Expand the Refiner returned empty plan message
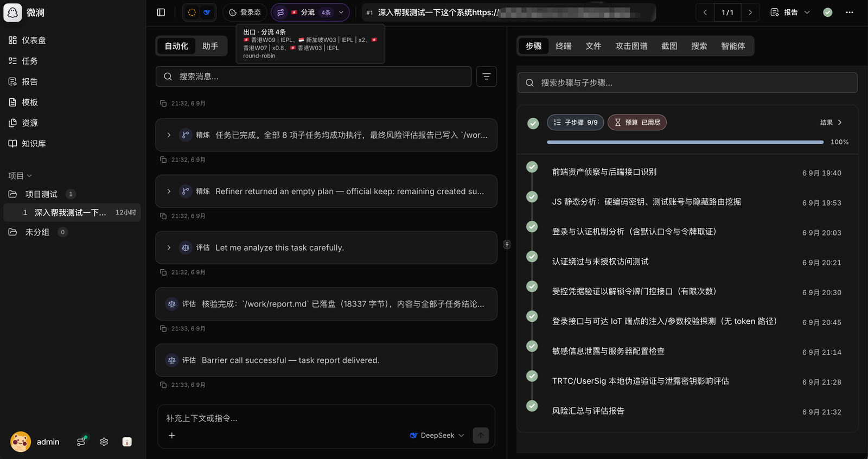This screenshot has width=868, height=459. pyautogui.click(x=169, y=192)
